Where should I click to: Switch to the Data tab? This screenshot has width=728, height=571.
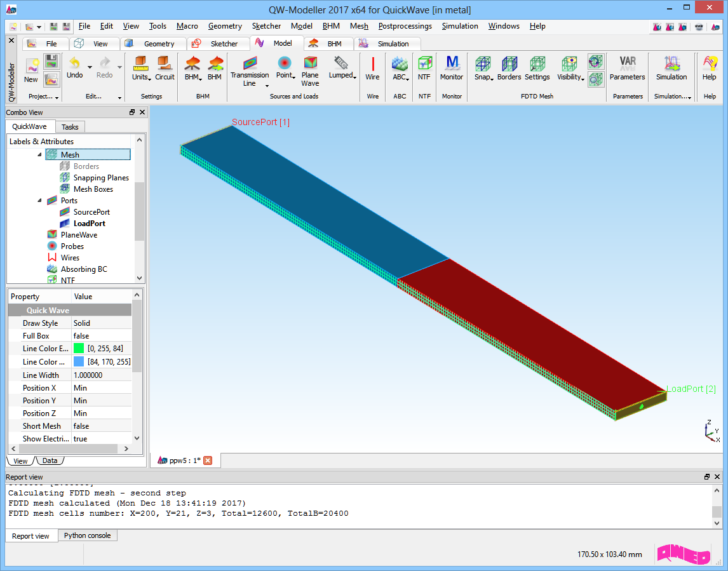[x=50, y=460]
